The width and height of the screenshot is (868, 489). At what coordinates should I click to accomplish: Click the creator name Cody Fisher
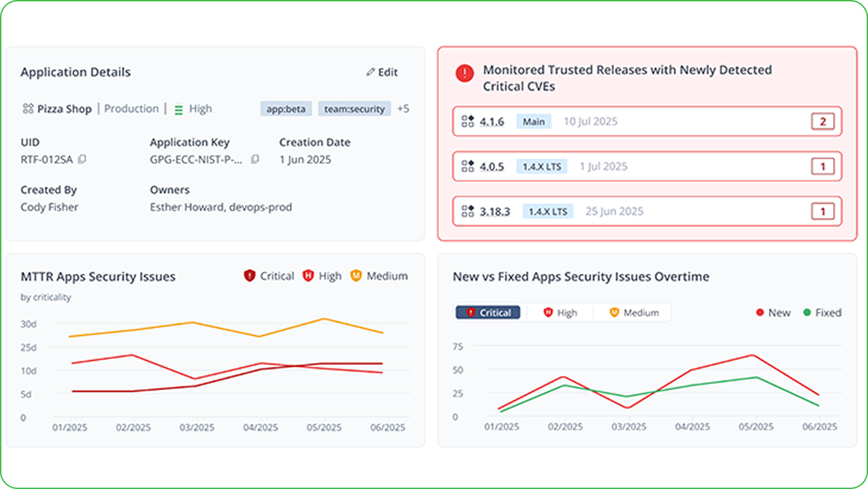(49, 207)
